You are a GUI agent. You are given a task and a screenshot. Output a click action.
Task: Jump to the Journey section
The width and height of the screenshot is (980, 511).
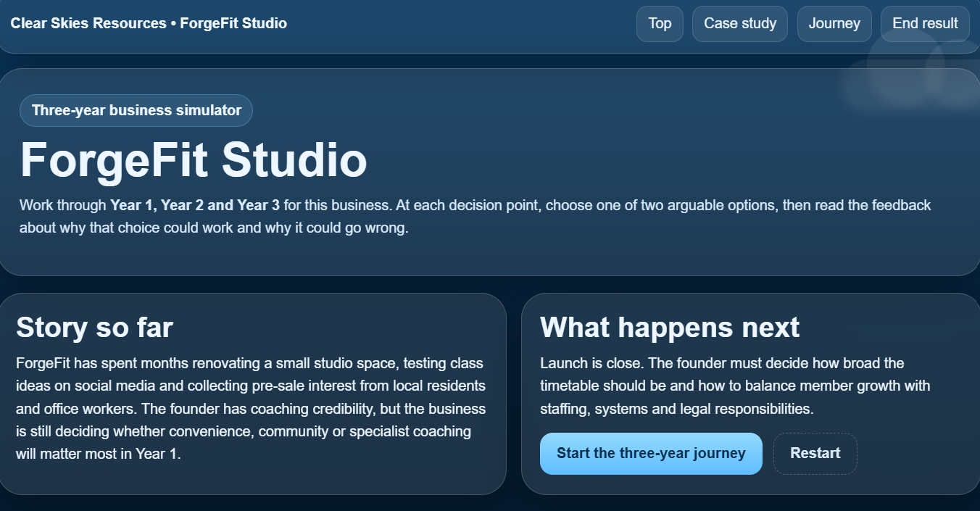834,23
